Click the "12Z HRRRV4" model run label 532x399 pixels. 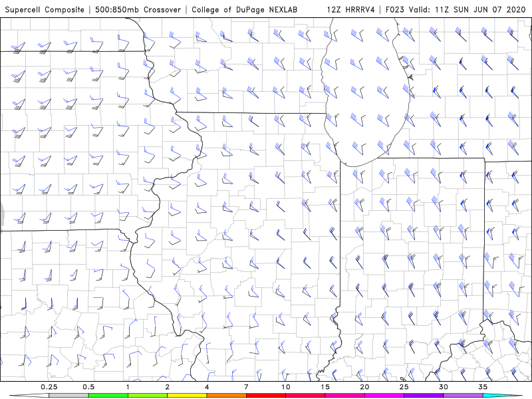351,9
